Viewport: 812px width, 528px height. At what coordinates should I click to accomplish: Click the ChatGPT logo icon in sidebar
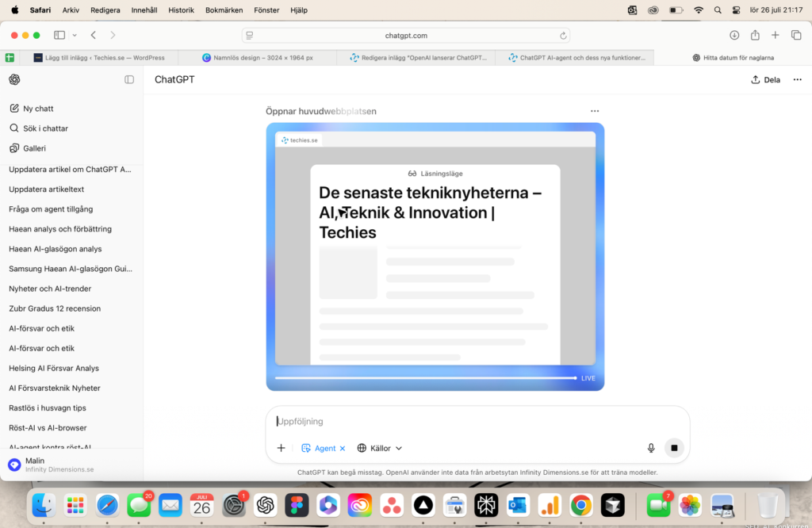point(14,79)
